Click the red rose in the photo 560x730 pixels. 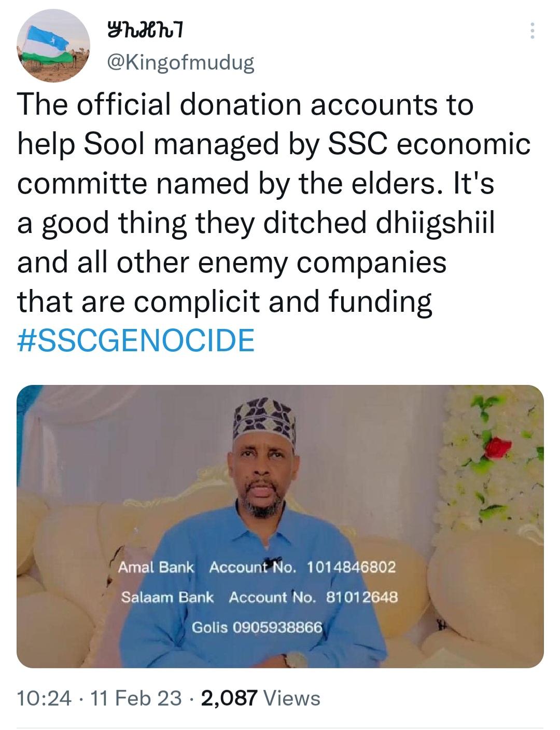(498, 445)
